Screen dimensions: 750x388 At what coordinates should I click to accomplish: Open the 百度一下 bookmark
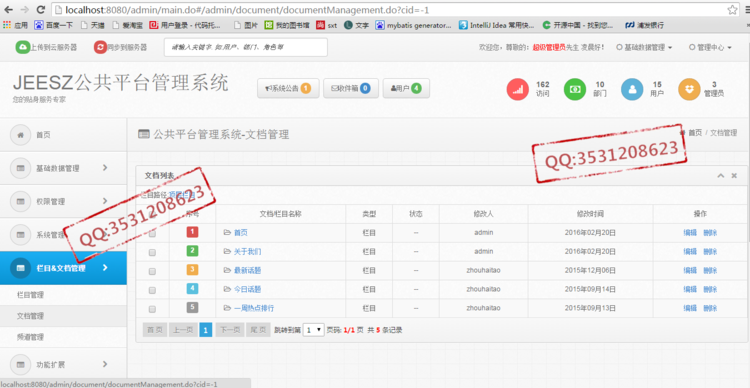click(x=54, y=25)
